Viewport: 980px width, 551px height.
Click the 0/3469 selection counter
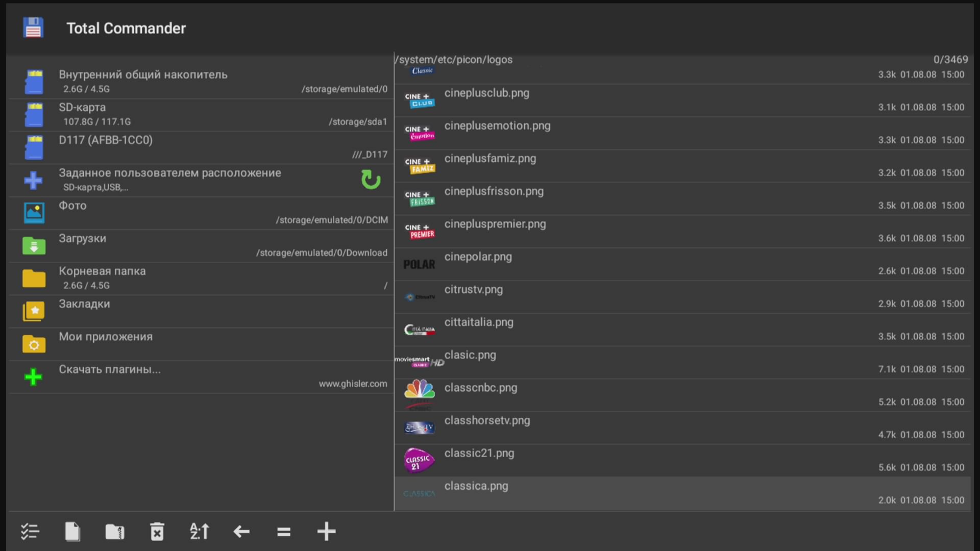click(950, 60)
